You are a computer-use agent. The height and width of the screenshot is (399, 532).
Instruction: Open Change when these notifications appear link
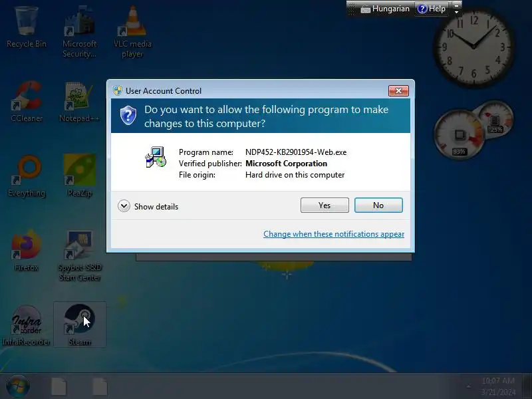pos(334,234)
